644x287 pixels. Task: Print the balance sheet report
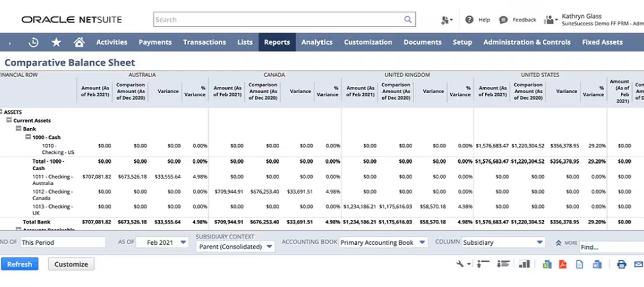click(621, 264)
